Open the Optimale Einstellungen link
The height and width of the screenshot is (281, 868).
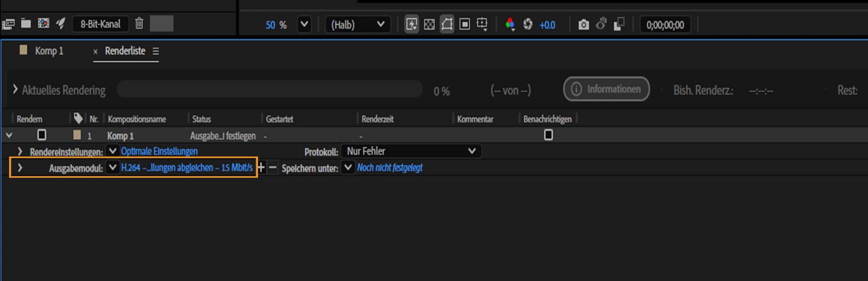(x=159, y=151)
